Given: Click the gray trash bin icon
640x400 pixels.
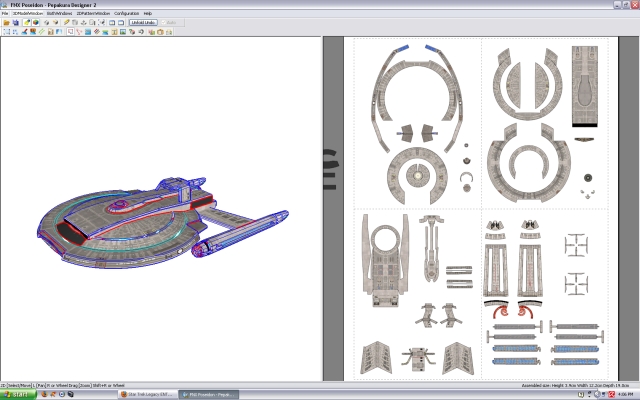Looking at the screenshot, I should click(x=75, y=22).
